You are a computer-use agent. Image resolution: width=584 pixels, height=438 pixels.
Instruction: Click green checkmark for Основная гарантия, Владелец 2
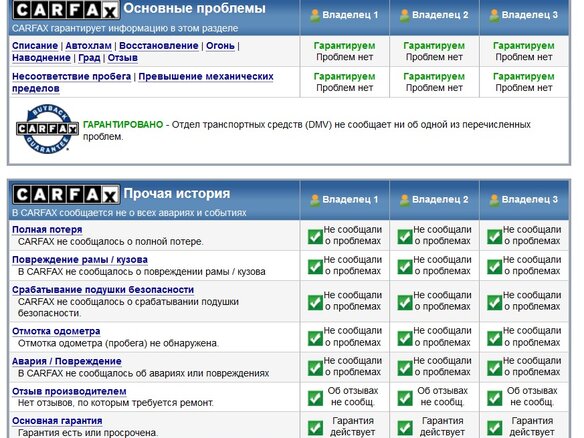point(405,427)
